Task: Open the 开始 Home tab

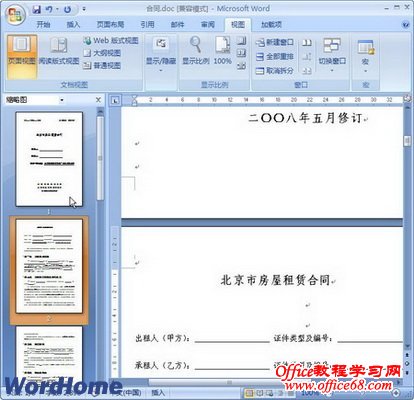Action: tap(43, 24)
